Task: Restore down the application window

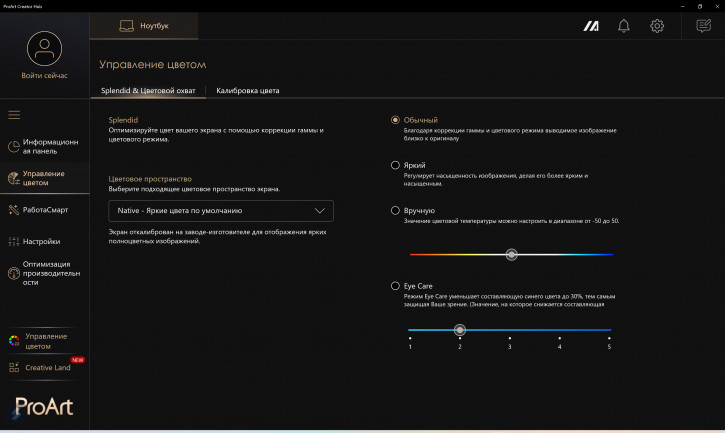Action: (x=700, y=6)
